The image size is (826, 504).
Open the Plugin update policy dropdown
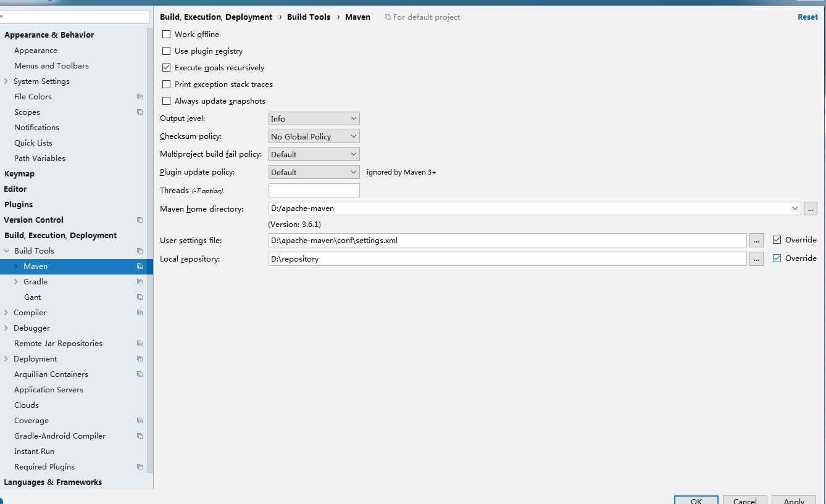click(314, 172)
